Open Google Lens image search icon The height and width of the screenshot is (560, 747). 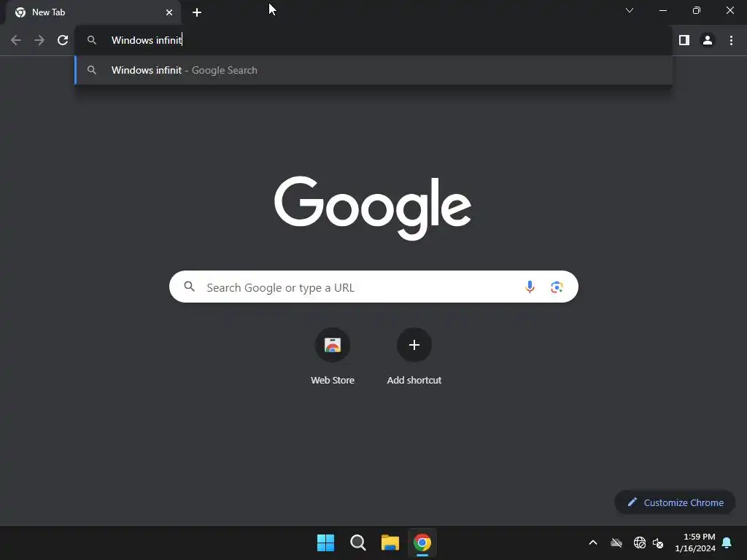point(557,287)
